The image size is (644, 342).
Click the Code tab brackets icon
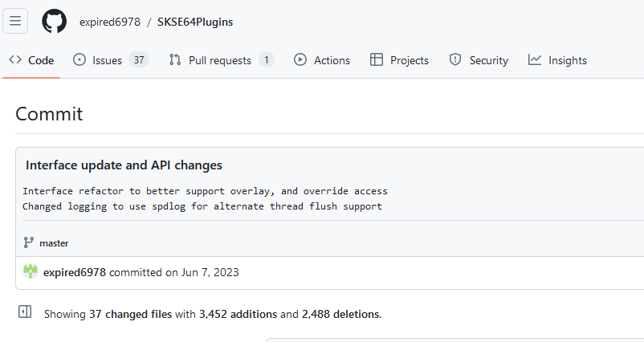(x=15, y=60)
